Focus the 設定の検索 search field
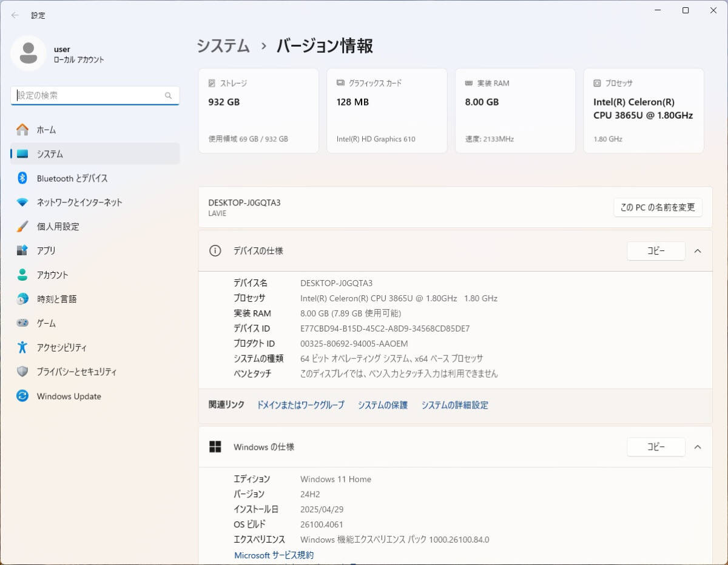This screenshot has width=728, height=565. point(95,96)
